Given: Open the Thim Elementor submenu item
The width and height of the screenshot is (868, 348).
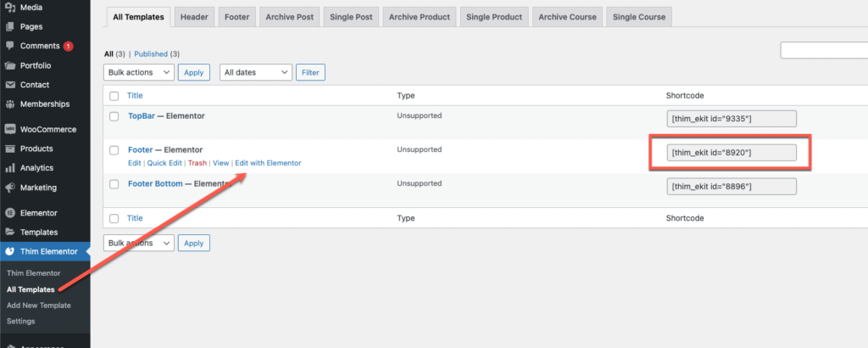Looking at the screenshot, I should point(33,273).
